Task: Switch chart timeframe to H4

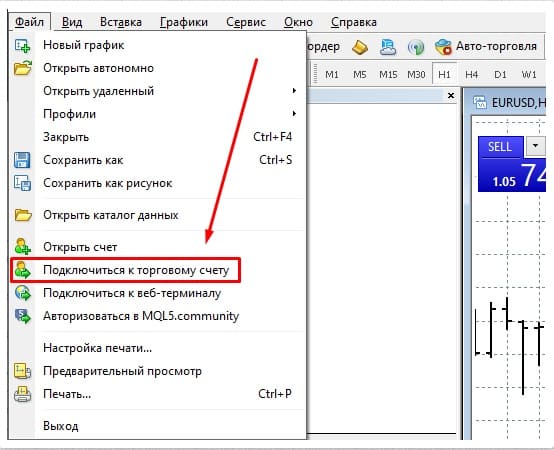Action: coord(471,75)
